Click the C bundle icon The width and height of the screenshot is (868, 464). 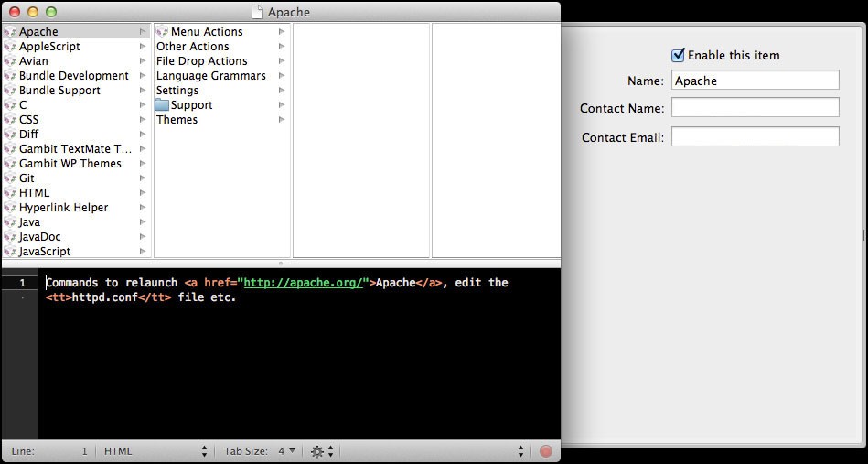click(10, 105)
